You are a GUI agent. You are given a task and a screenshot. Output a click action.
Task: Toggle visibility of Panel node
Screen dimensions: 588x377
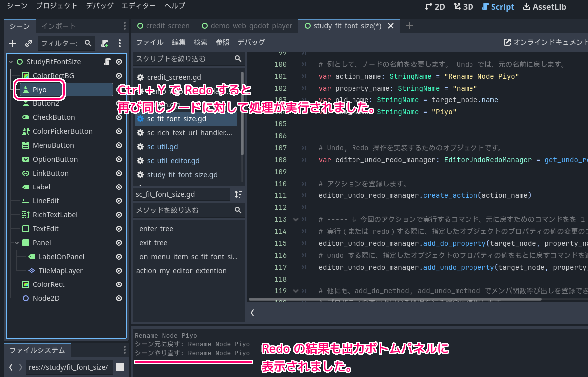point(119,243)
